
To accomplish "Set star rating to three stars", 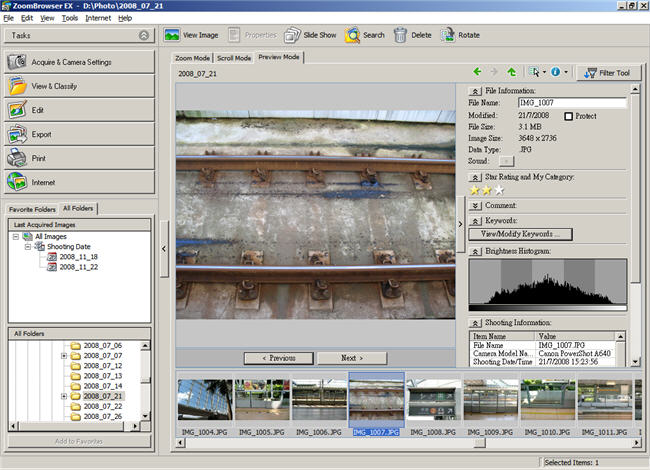I will tap(499, 190).
